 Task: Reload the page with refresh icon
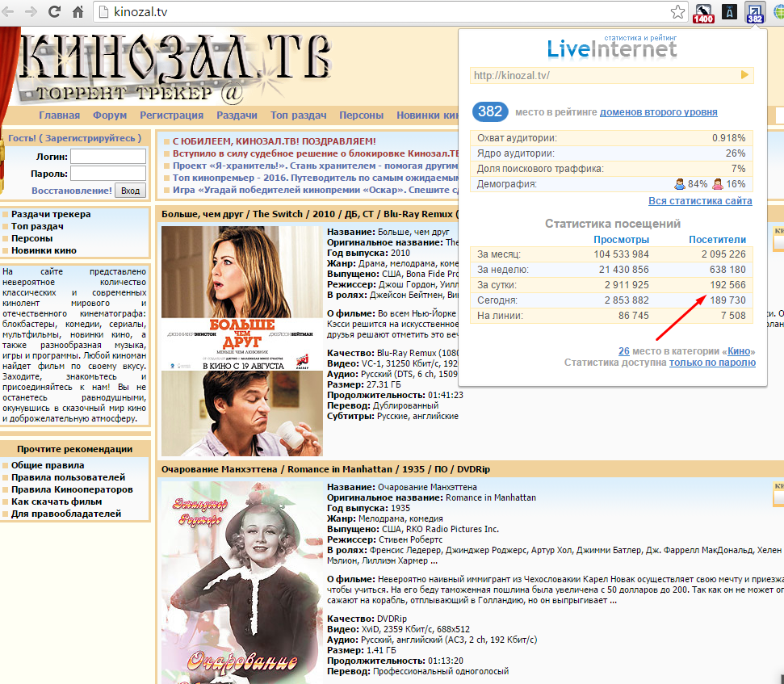(x=54, y=11)
